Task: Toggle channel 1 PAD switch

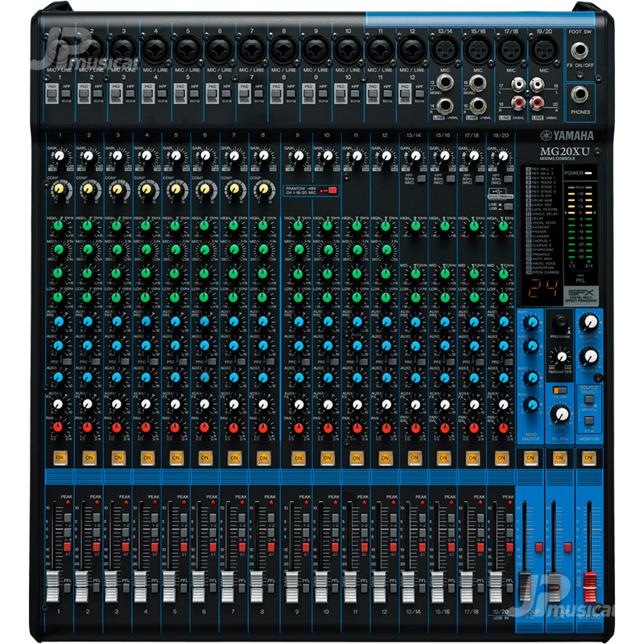Action: (x=52, y=93)
